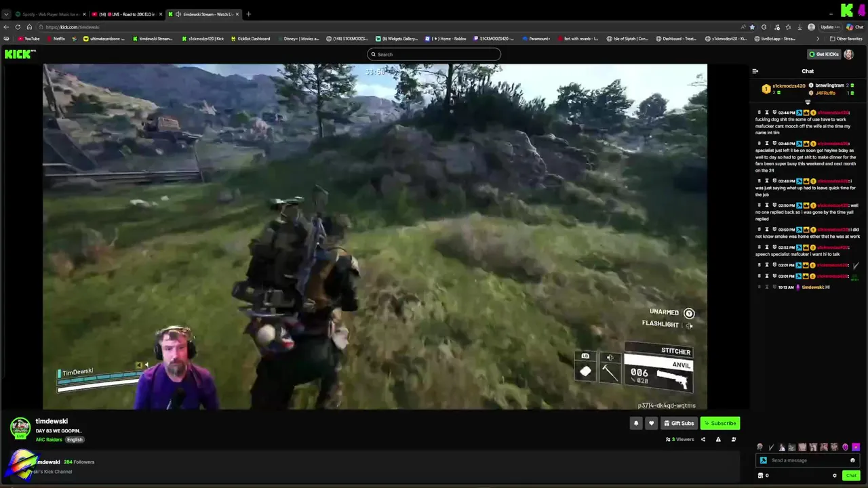Image resolution: width=868 pixels, height=488 pixels.
Task: Open the user avatar menu next to Get KICKs
Action: 849,54
